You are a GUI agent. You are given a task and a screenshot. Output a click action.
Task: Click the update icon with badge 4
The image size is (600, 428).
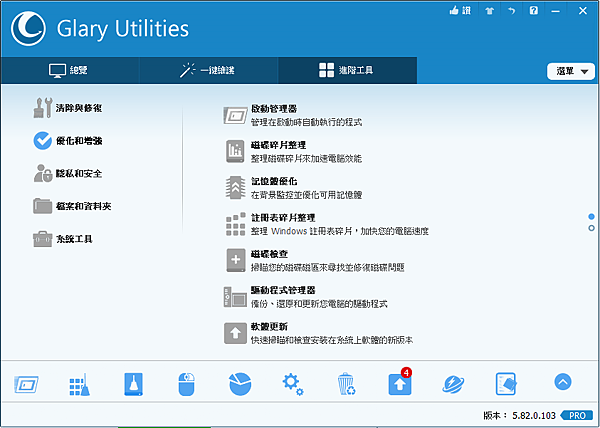pos(400,382)
